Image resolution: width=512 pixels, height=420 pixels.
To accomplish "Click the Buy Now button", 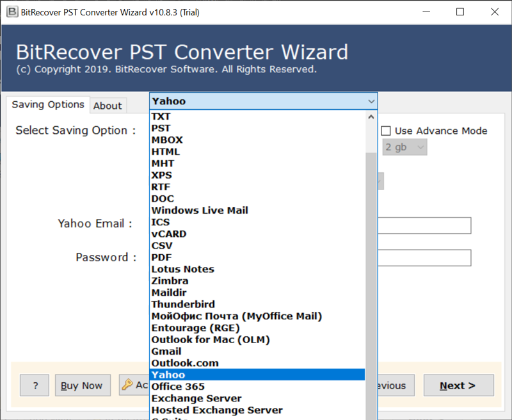I will coord(83,385).
